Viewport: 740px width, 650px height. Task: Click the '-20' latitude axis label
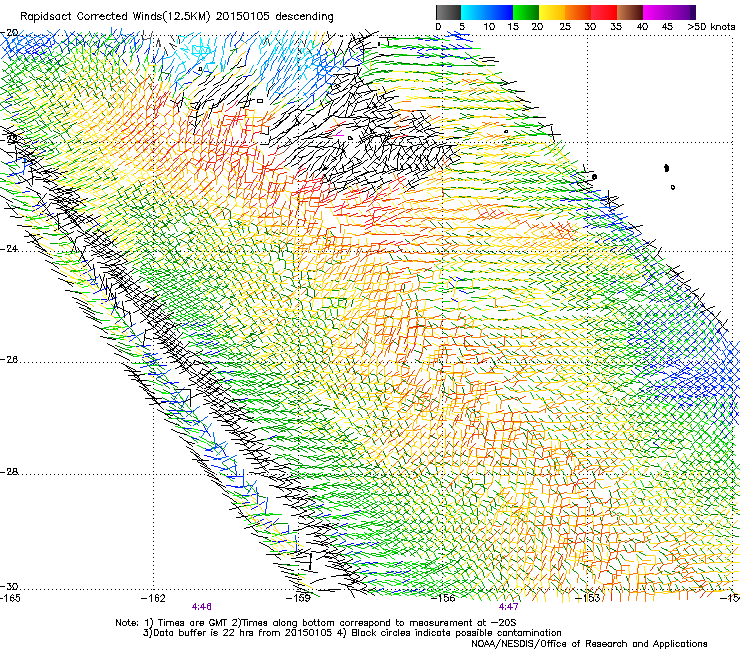coord(9,33)
